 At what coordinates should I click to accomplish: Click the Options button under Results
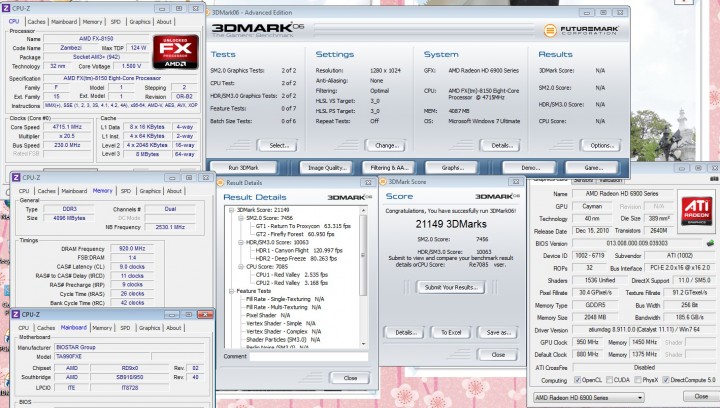coord(601,145)
